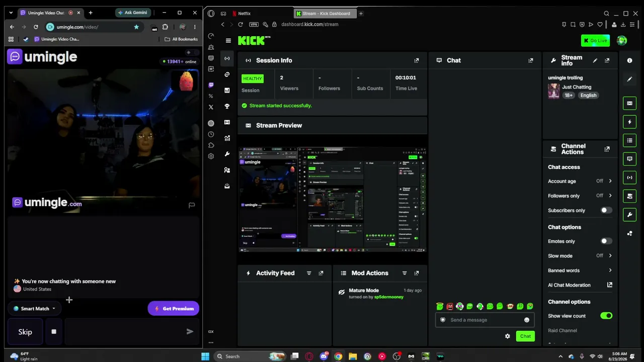Open the Umingle bookmark in bookmarks bar
The height and width of the screenshot is (362, 644).
(x=56, y=39)
